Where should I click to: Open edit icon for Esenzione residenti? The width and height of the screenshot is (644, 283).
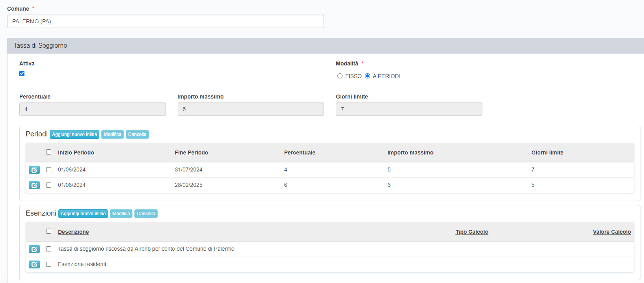pyautogui.click(x=34, y=264)
